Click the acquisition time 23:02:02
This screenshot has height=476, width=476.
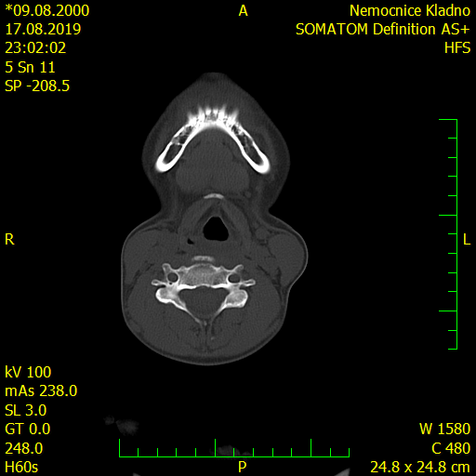tap(35, 48)
